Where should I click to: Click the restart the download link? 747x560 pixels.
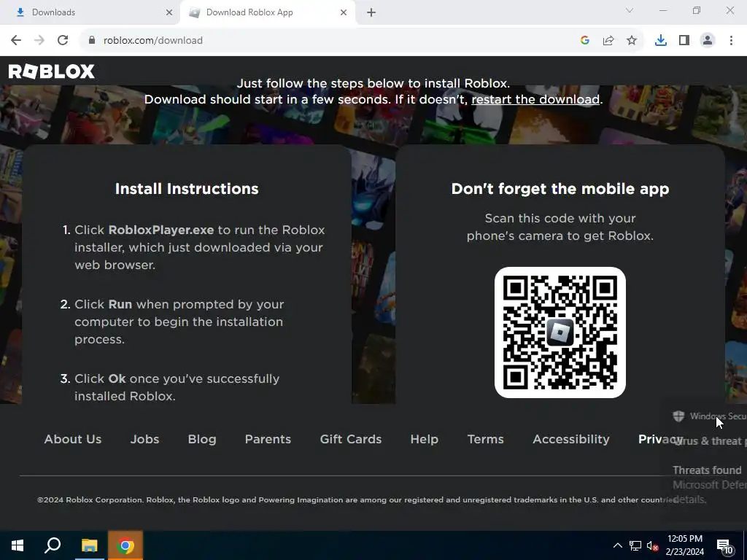coord(535,99)
